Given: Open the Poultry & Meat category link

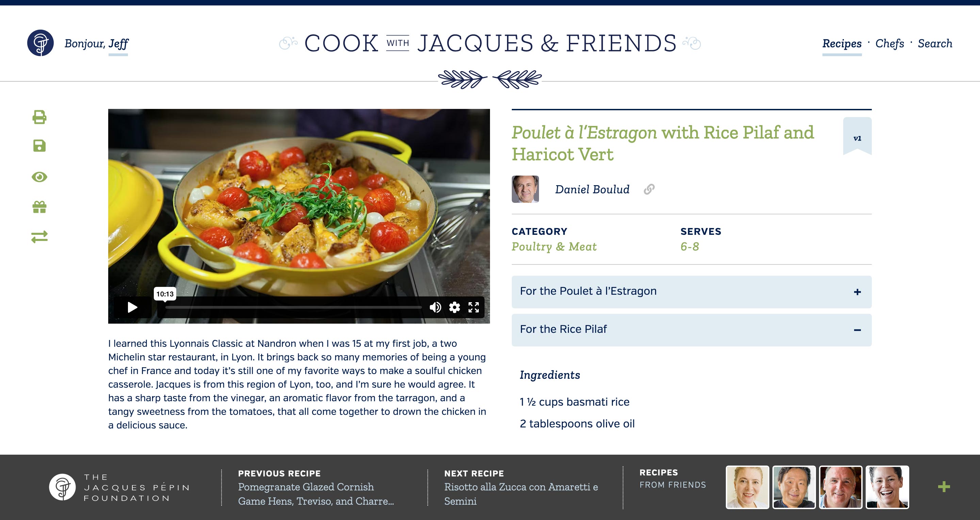Looking at the screenshot, I should pyautogui.click(x=554, y=246).
